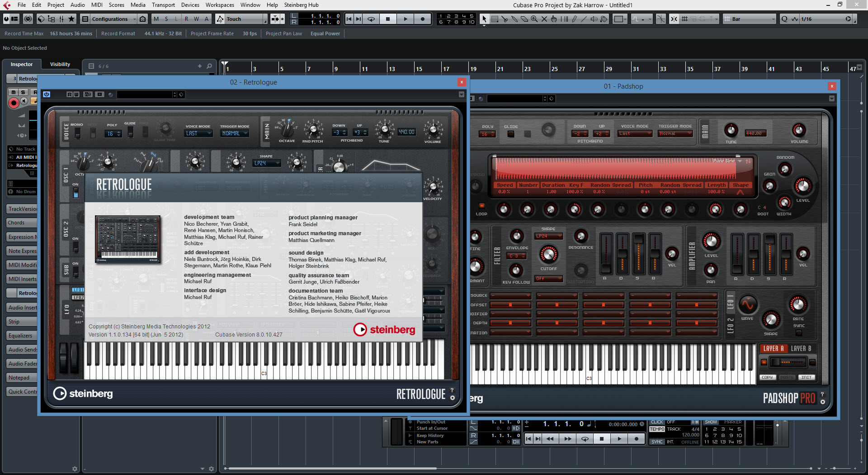Switch to the Inspector tab

click(x=22, y=64)
